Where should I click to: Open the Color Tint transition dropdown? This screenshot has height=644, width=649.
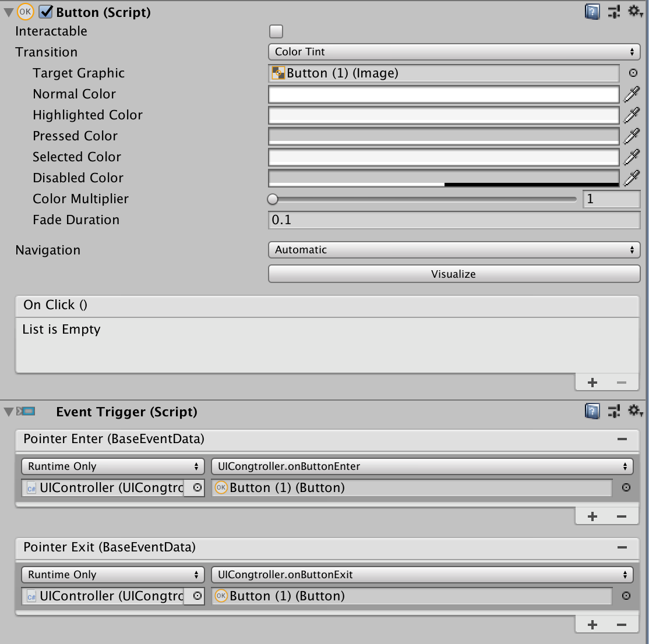point(454,52)
